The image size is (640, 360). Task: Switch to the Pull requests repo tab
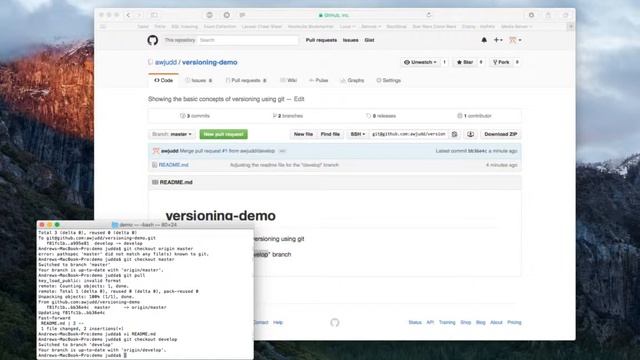(246, 80)
